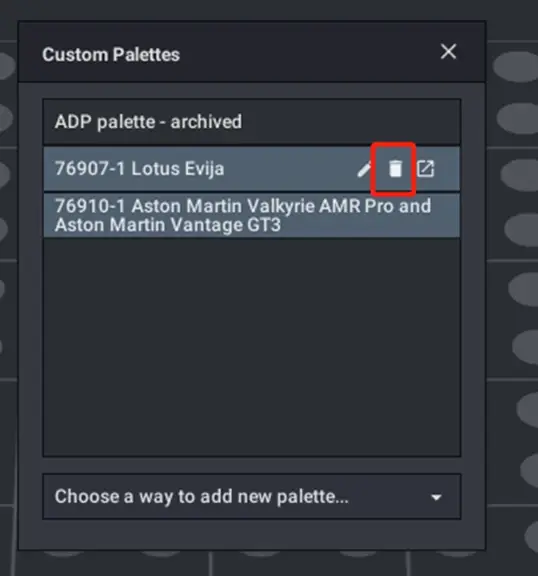
Task: Click the 'Lotus Evija' name text
Action: [x=177, y=169]
